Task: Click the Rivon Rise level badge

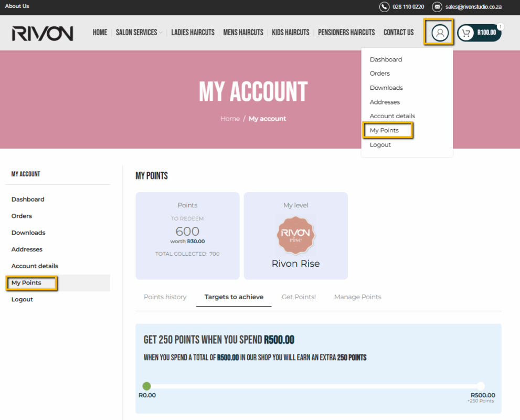Action: coord(295,236)
